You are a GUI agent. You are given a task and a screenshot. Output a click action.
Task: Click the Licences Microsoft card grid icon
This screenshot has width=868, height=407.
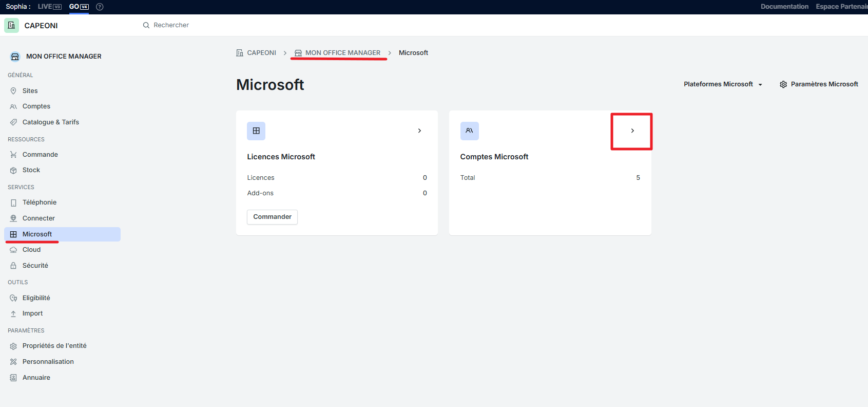pos(256,131)
